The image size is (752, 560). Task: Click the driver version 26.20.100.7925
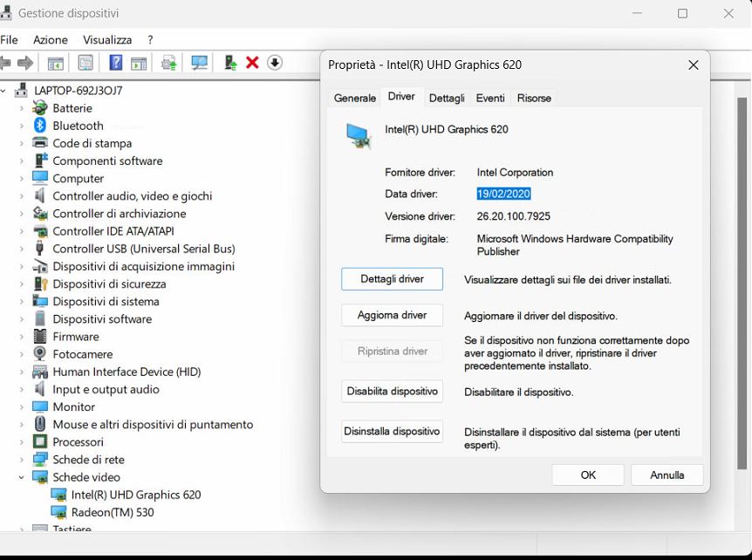click(x=513, y=216)
